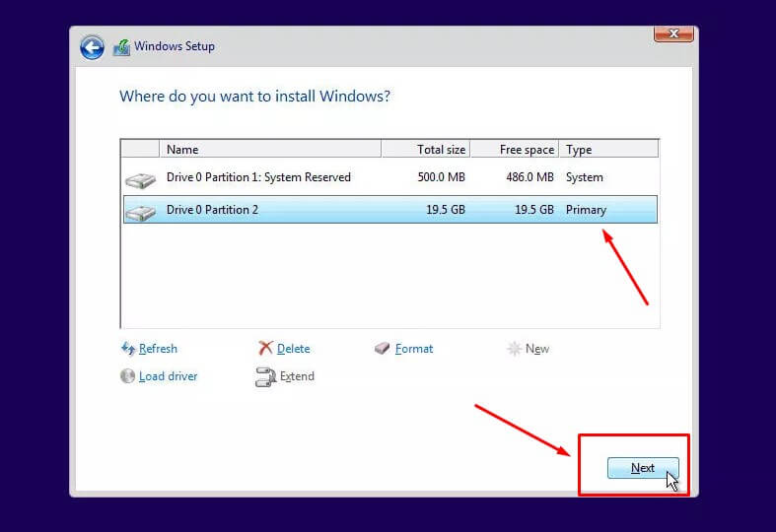Click drive icon for System Reserved partition
Screen dimensions: 776x532
point(141,180)
